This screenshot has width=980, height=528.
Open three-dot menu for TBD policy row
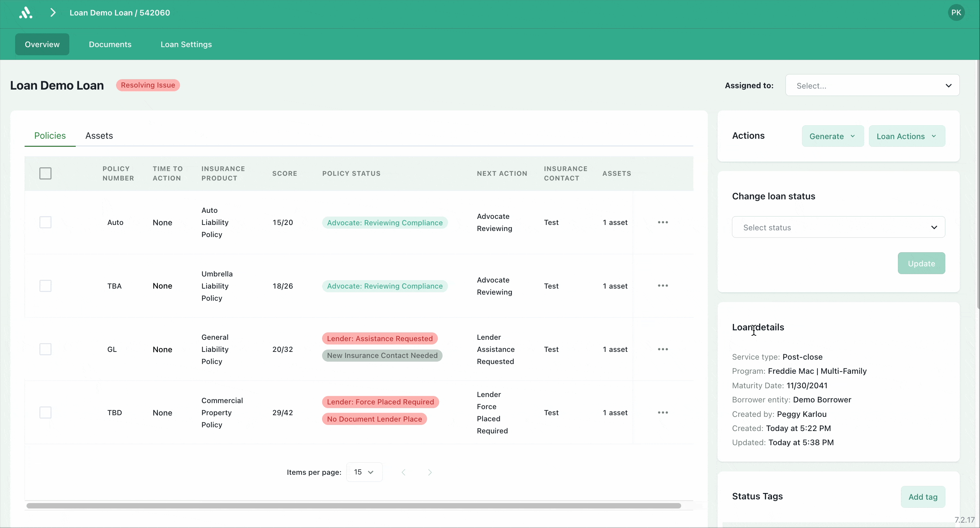(x=663, y=412)
